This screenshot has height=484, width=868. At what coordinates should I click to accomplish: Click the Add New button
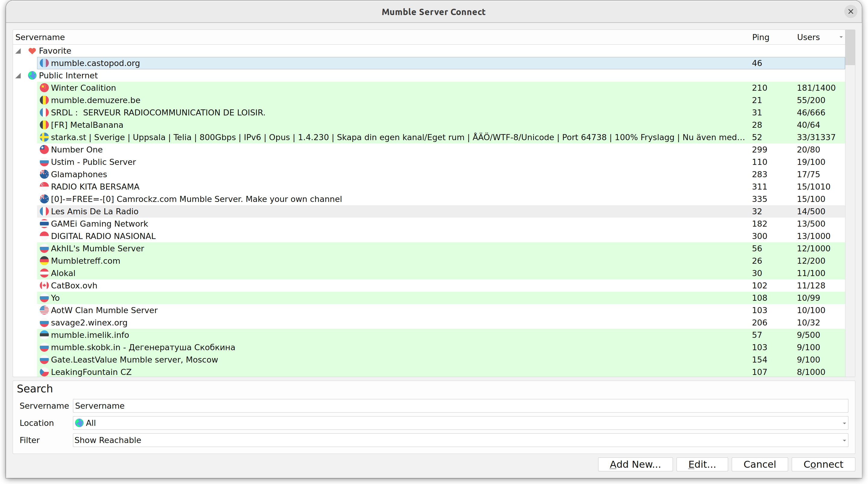[x=635, y=464]
